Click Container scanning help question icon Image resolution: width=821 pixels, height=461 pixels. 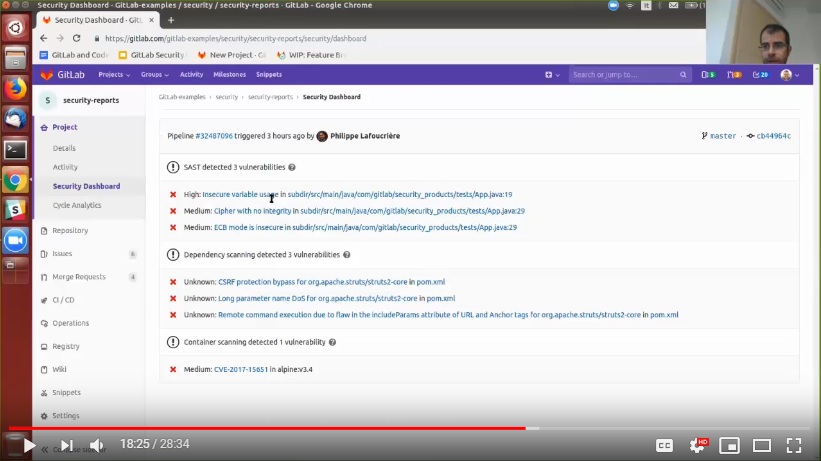click(x=332, y=342)
